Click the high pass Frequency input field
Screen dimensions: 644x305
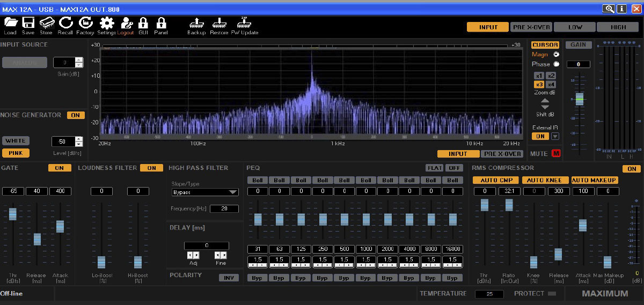click(224, 209)
